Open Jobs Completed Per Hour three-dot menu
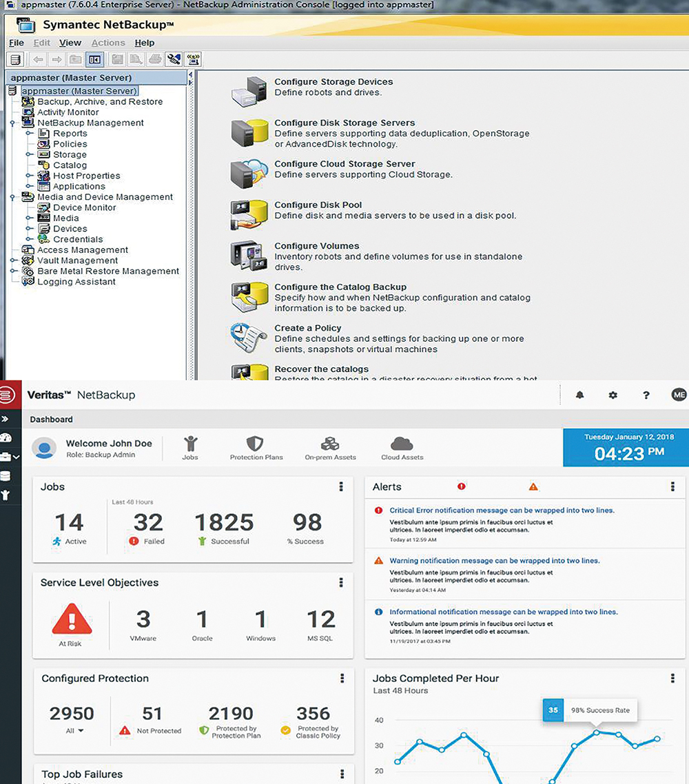This screenshot has height=784, width=689. tap(672, 678)
